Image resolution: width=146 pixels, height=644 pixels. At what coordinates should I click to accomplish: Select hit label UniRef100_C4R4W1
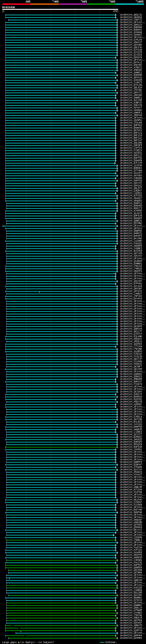(x=131, y=560)
